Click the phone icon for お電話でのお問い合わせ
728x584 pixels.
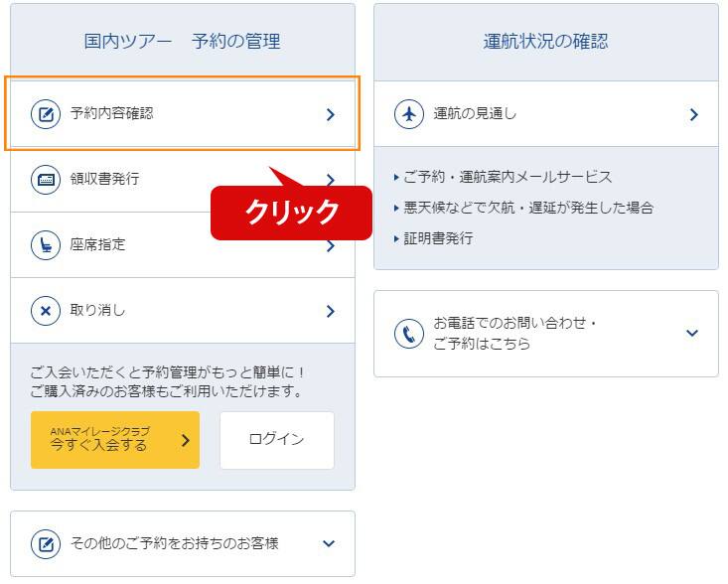[x=409, y=334]
